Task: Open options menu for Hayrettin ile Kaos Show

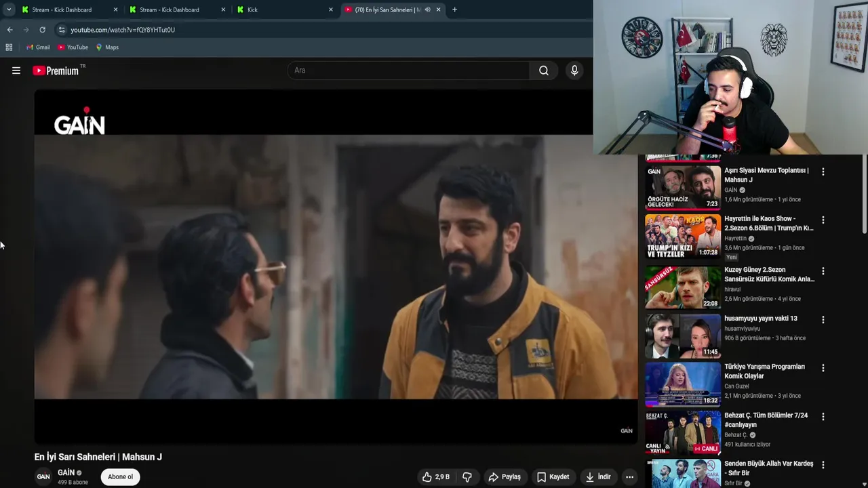Action: point(823,220)
